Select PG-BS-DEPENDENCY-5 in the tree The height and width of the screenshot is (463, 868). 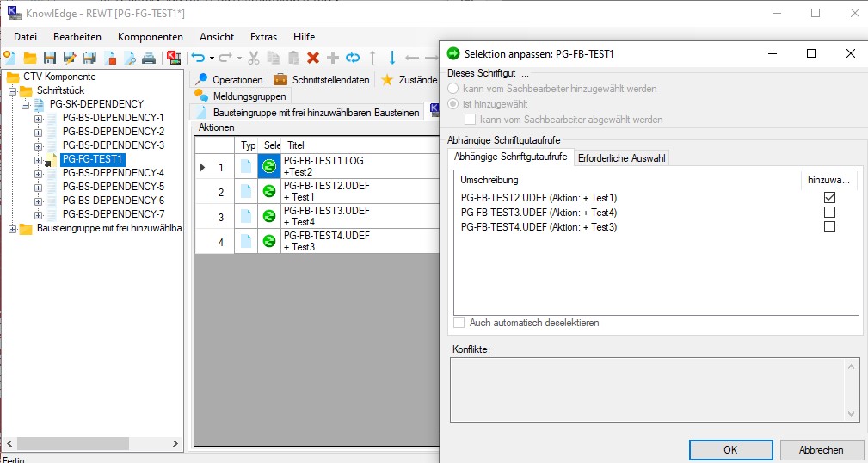click(113, 187)
